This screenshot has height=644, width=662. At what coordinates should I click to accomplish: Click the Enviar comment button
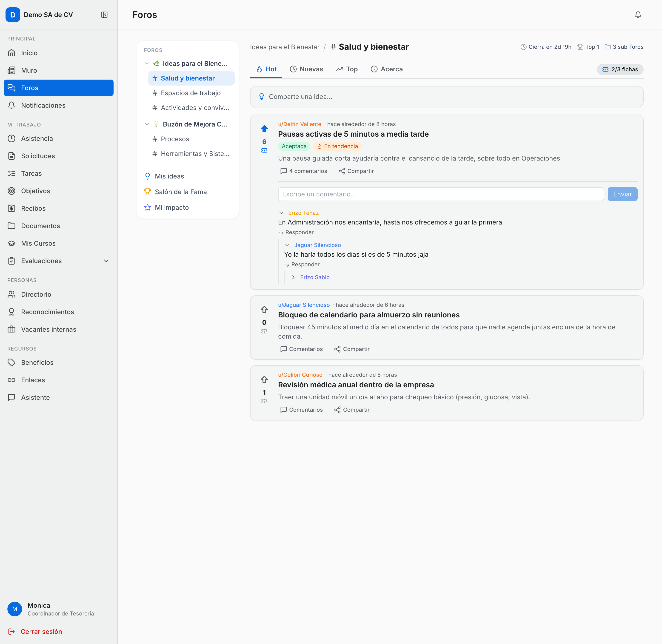[x=622, y=194]
